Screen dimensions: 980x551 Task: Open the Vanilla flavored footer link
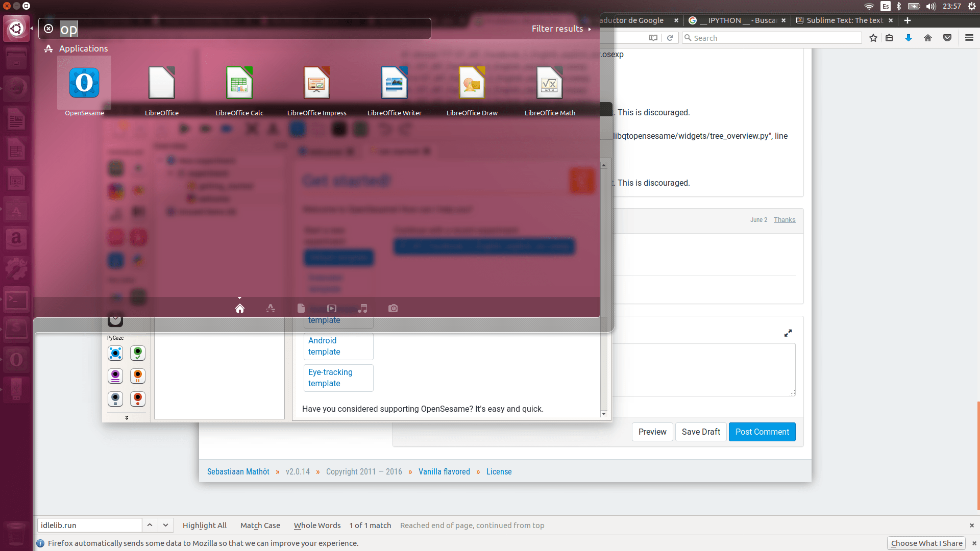(x=444, y=472)
